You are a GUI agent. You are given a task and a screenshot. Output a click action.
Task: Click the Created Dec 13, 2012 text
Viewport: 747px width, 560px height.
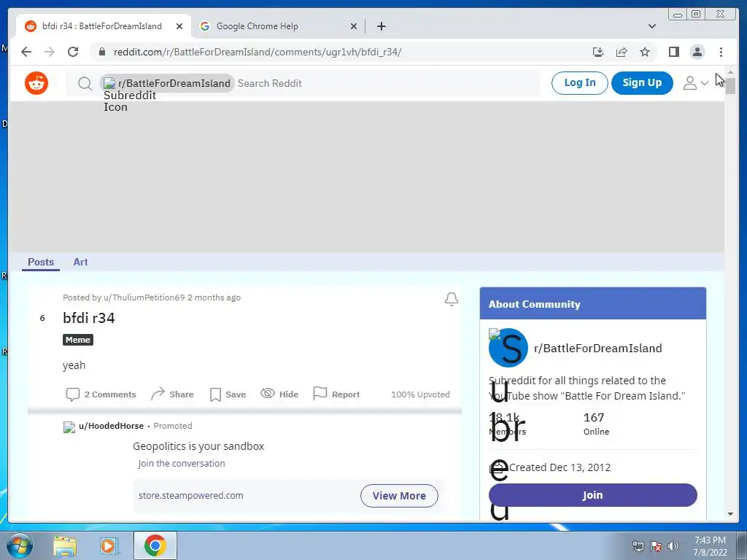560,467
